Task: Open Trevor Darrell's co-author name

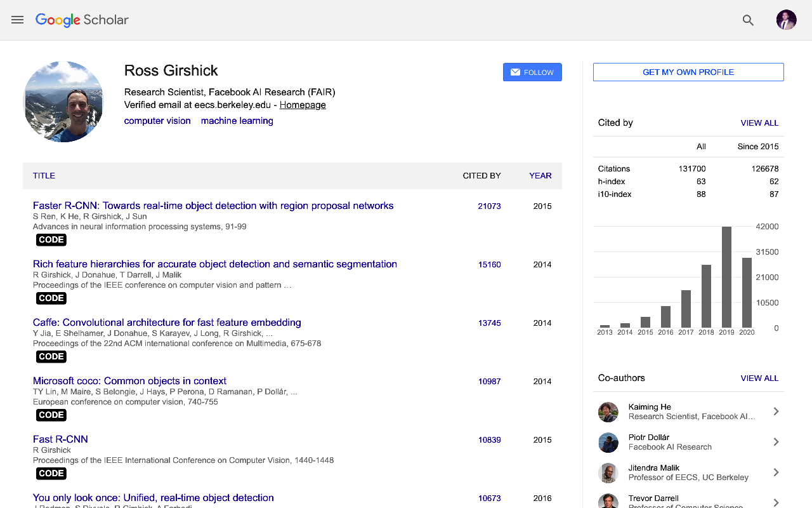Action: click(x=653, y=498)
